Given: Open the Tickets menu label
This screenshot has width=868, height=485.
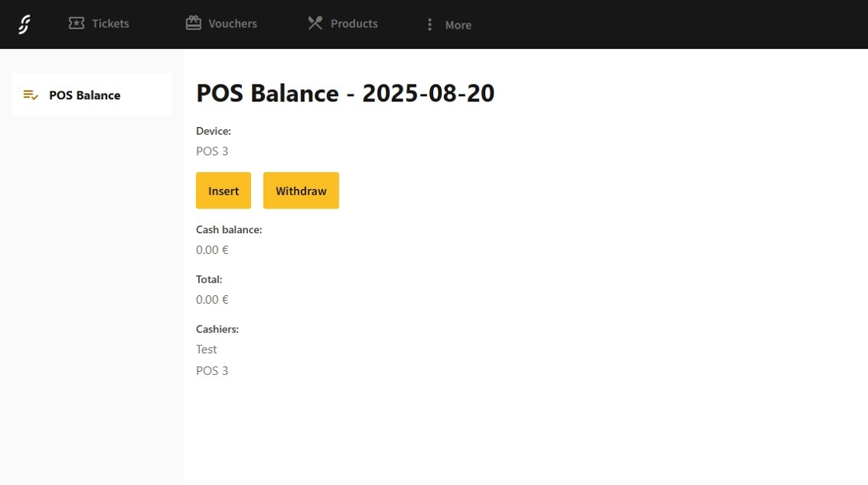Looking at the screenshot, I should 110,24.
